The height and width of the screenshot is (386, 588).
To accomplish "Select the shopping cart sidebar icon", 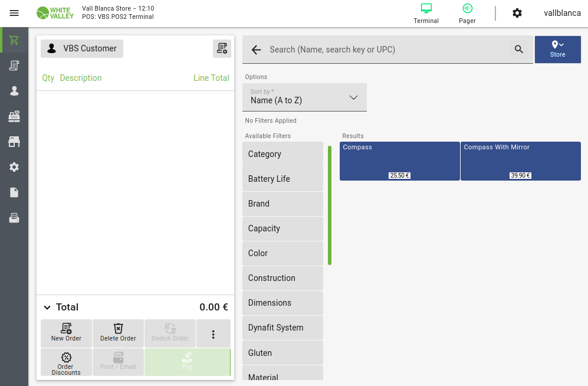I will tap(14, 40).
